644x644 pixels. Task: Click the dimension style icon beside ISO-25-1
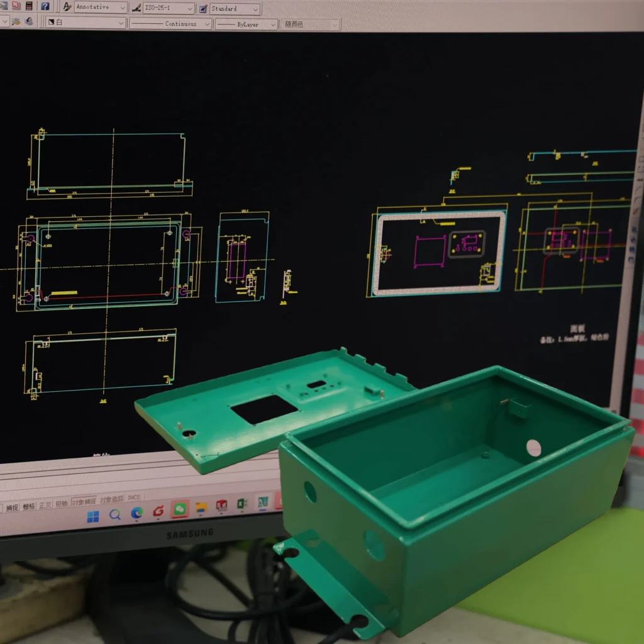coord(136,8)
